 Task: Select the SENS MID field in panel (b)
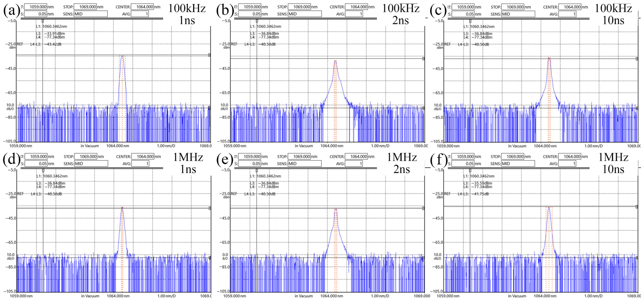pyautogui.click(x=305, y=14)
